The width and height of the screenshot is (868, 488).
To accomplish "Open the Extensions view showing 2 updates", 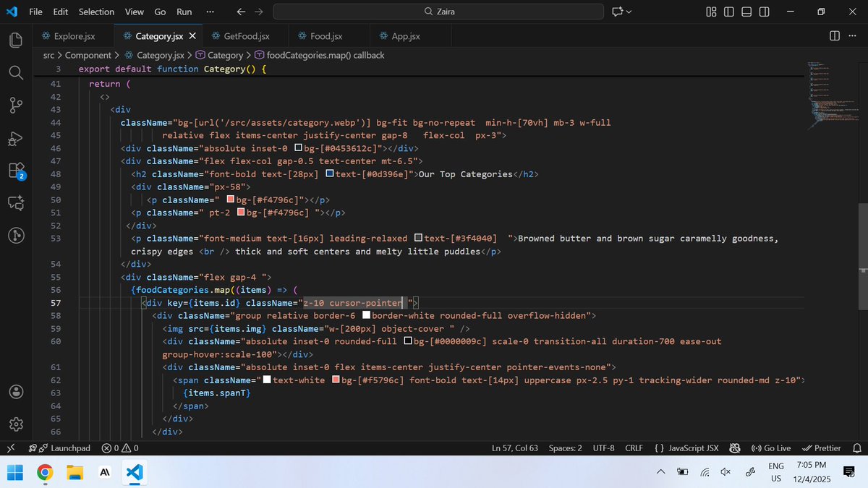I will pyautogui.click(x=16, y=171).
